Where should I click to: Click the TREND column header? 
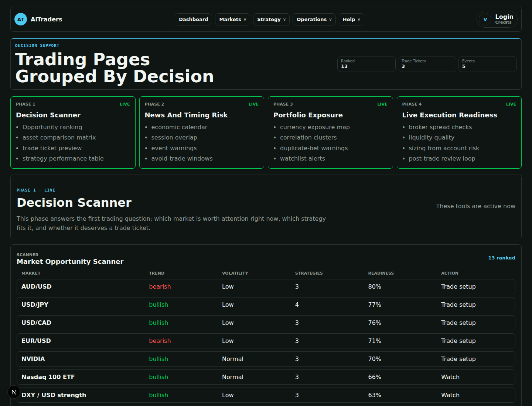pos(157,273)
